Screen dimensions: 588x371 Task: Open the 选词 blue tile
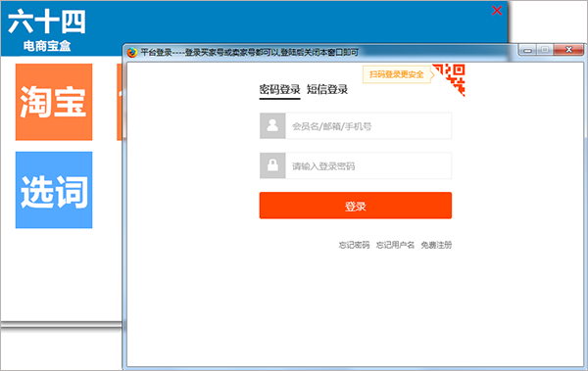pos(54,190)
